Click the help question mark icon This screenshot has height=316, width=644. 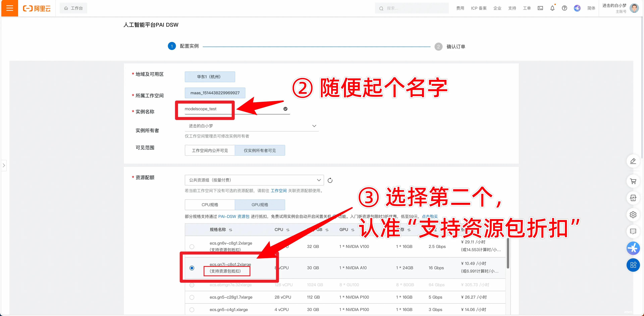[x=565, y=8]
